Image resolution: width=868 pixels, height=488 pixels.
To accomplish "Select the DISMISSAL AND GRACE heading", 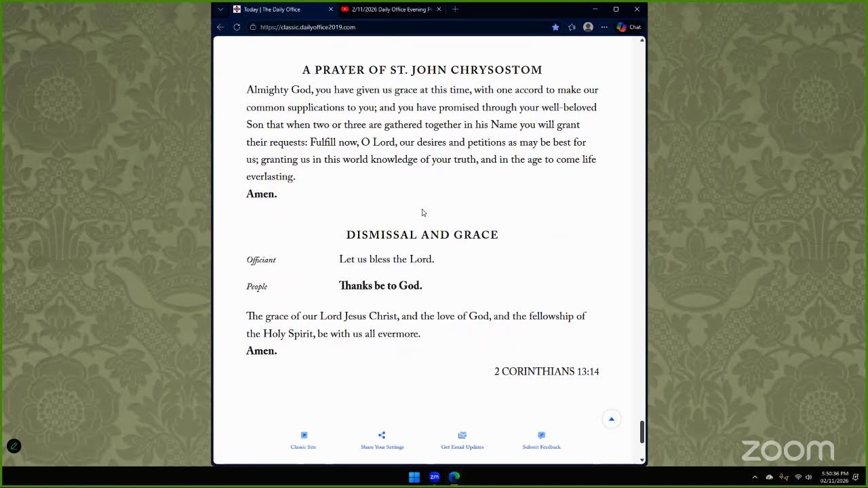I will click(x=422, y=235).
